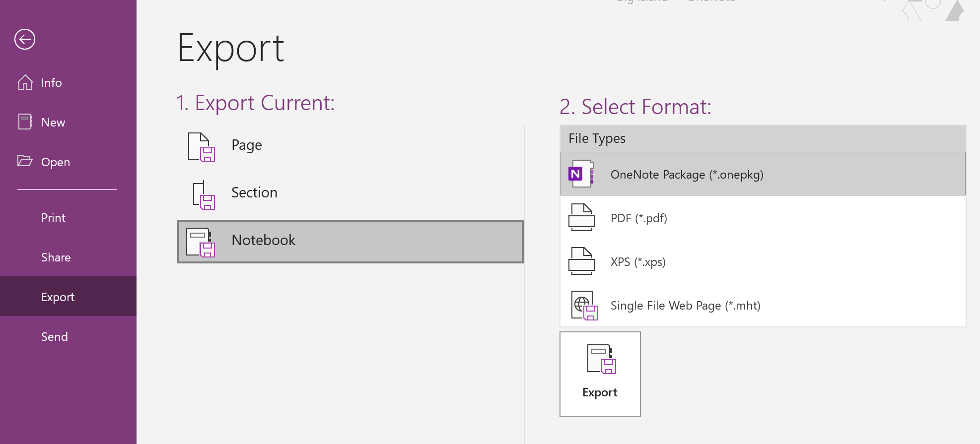980x444 pixels.
Task: Go to the Share menu item
Action: coord(56,257)
